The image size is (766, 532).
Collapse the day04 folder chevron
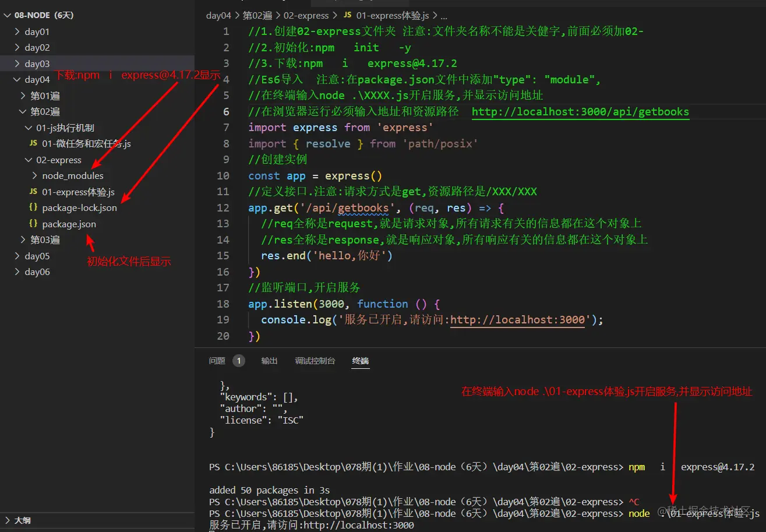17,79
